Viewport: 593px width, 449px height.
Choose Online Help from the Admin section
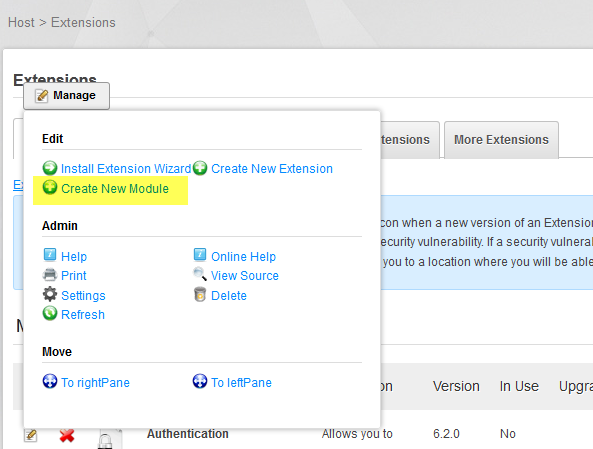click(243, 256)
